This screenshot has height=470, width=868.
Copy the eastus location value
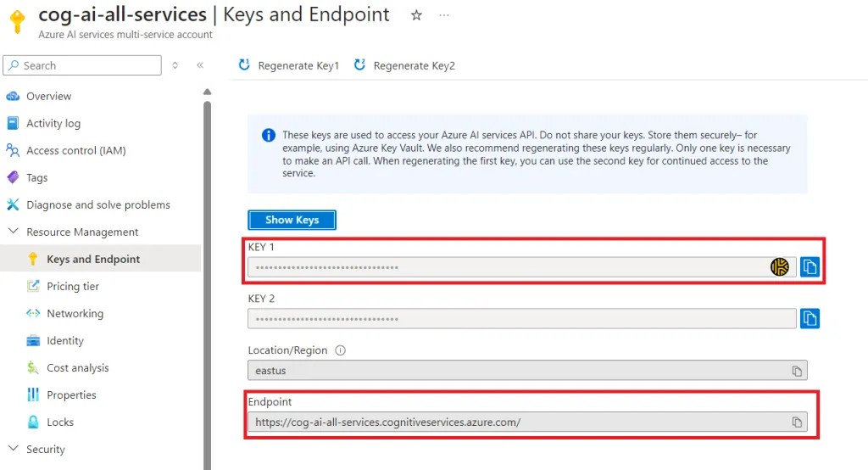tap(797, 371)
